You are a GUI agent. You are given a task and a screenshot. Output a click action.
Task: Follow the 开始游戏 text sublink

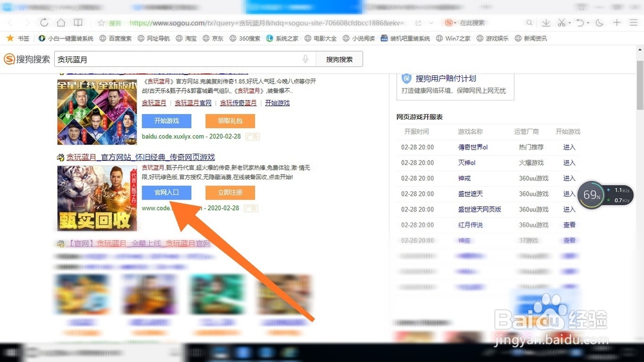pyautogui.click(x=277, y=102)
